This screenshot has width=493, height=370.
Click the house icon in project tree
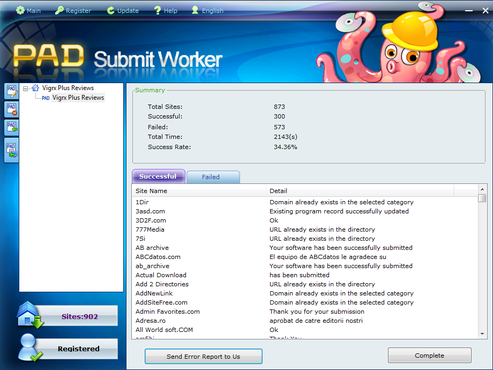tap(35, 88)
